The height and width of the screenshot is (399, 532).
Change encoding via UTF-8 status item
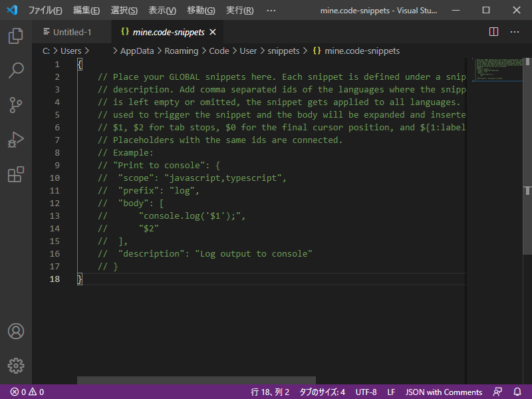[366, 392]
